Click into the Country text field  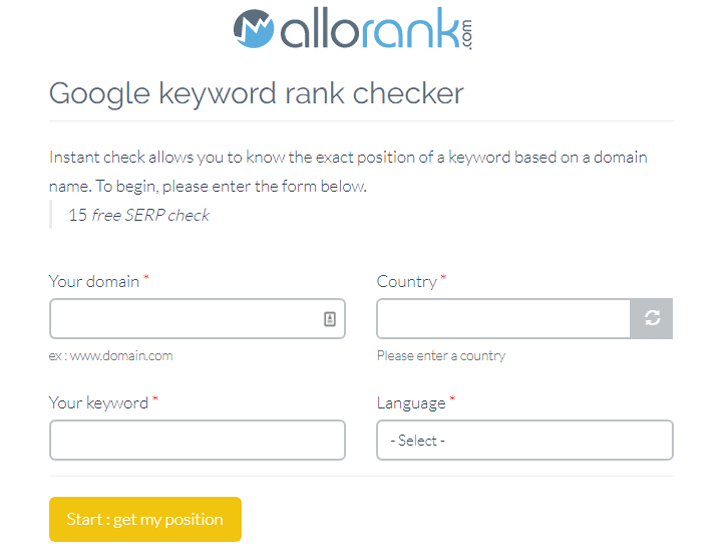(x=503, y=319)
